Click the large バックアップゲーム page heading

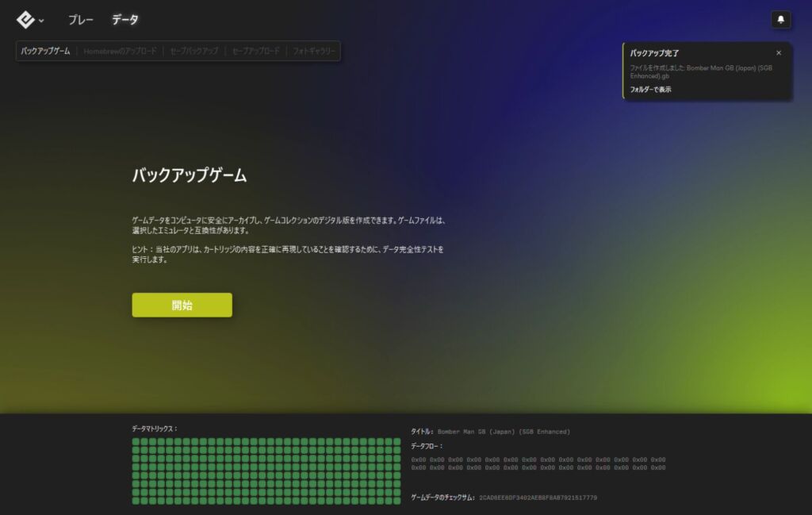[x=189, y=176]
